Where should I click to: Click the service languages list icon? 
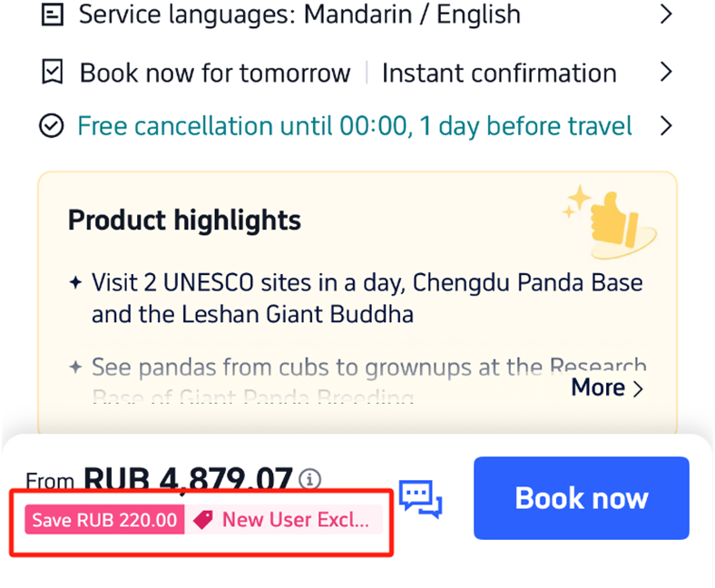coord(53,15)
